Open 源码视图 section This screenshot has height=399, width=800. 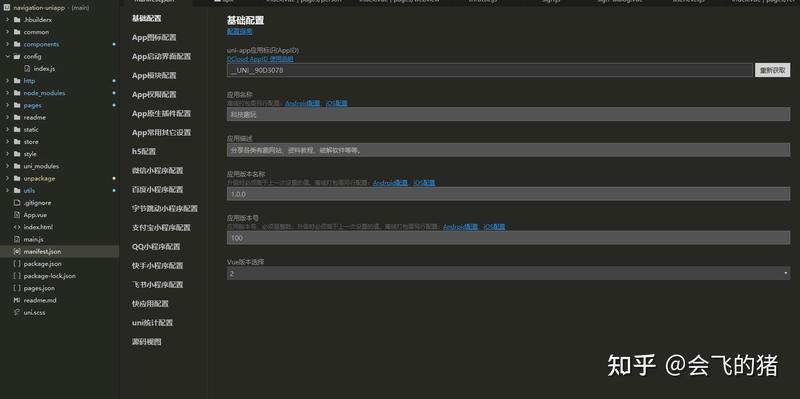pos(146,342)
